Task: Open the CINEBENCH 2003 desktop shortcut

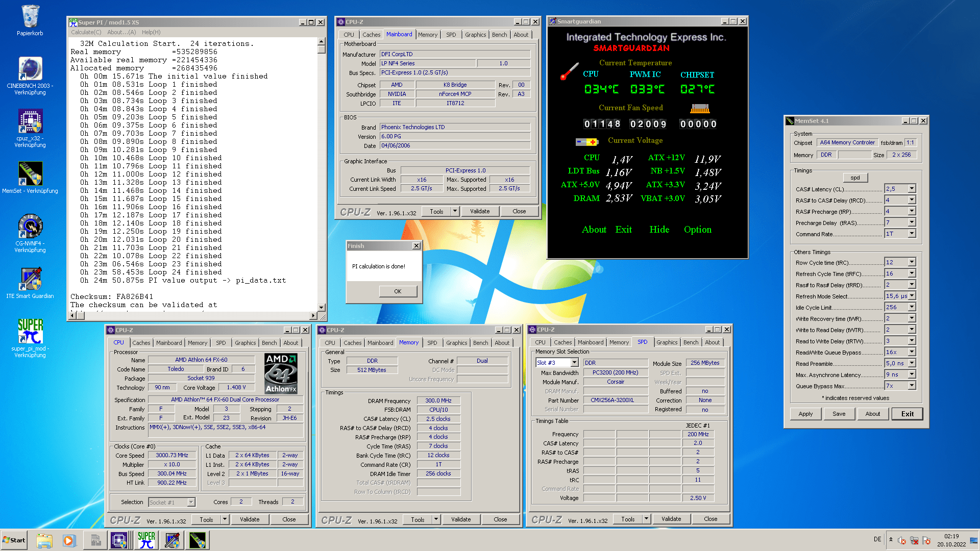Action: coord(30,76)
